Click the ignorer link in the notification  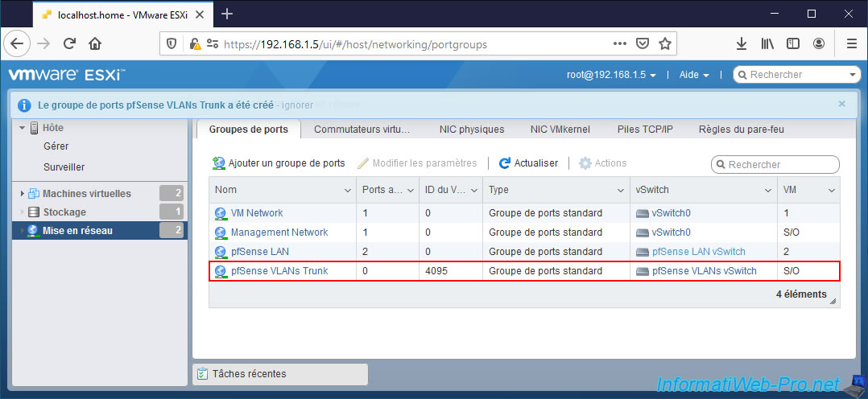[x=297, y=105]
